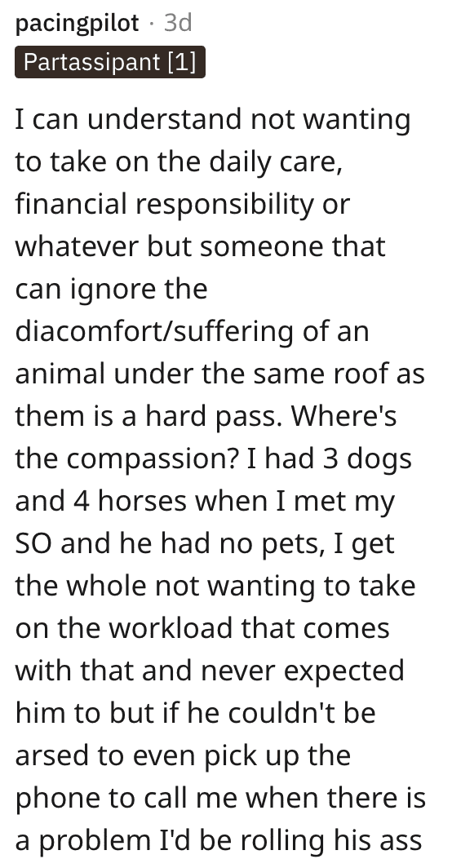Click the 3d comment timestamp

pyautogui.click(x=178, y=23)
